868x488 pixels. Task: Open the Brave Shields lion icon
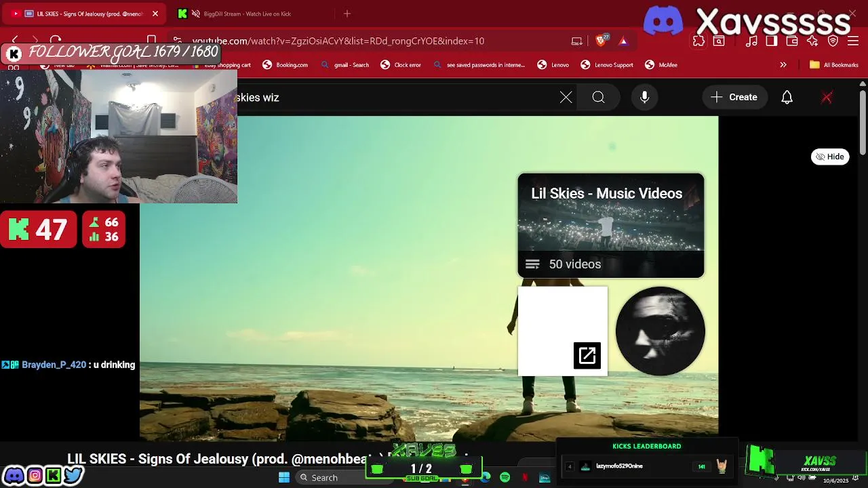(601, 41)
